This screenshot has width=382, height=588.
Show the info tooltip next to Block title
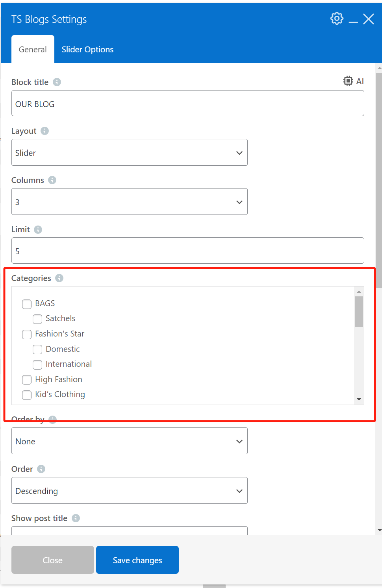(x=57, y=82)
